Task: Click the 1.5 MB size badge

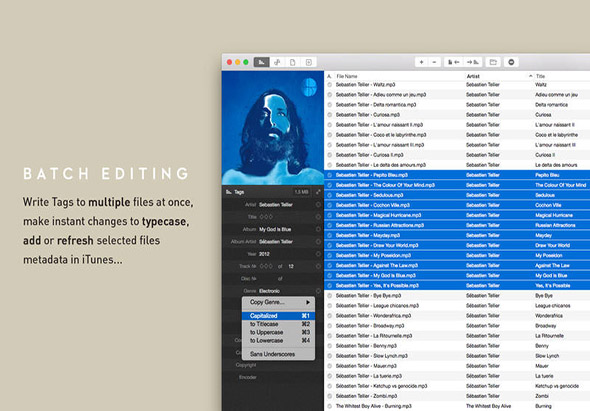Action: click(302, 192)
